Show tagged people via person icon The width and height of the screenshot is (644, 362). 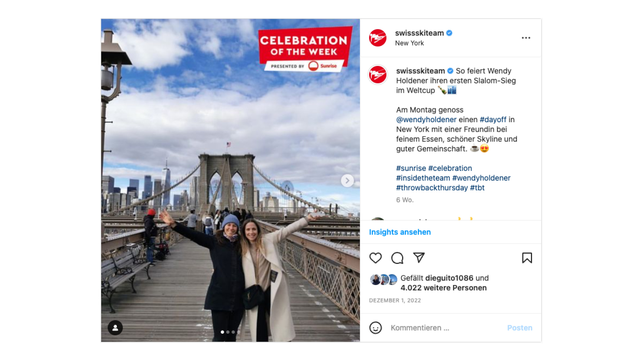pyautogui.click(x=115, y=328)
